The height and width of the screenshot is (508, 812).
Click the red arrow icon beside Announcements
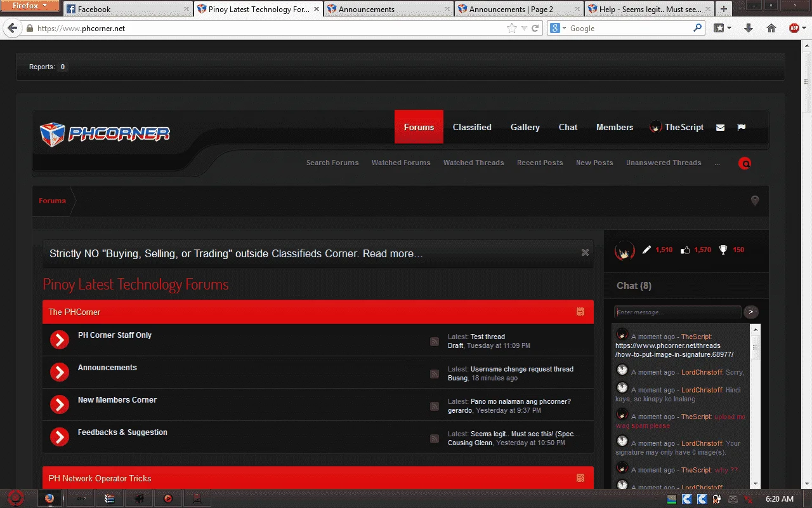60,372
